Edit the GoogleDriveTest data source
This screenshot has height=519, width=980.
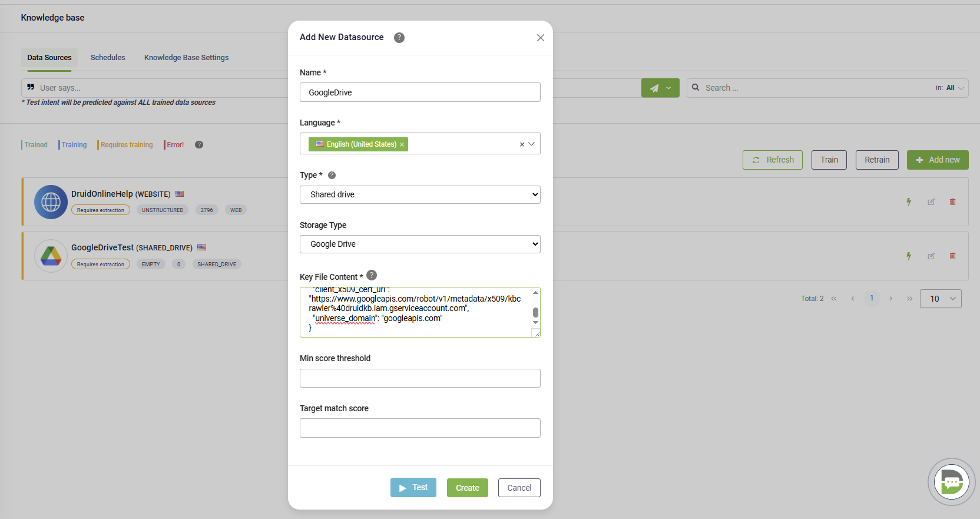(x=931, y=256)
